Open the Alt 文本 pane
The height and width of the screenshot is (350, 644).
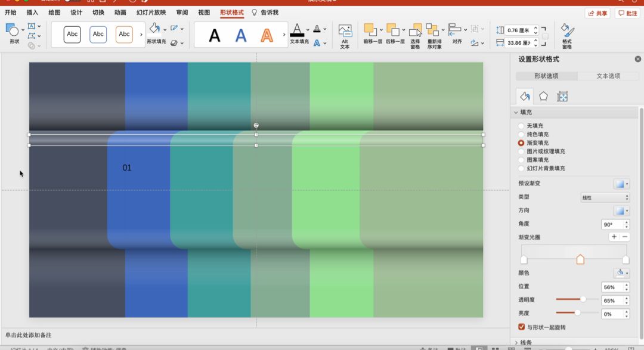(x=345, y=36)
